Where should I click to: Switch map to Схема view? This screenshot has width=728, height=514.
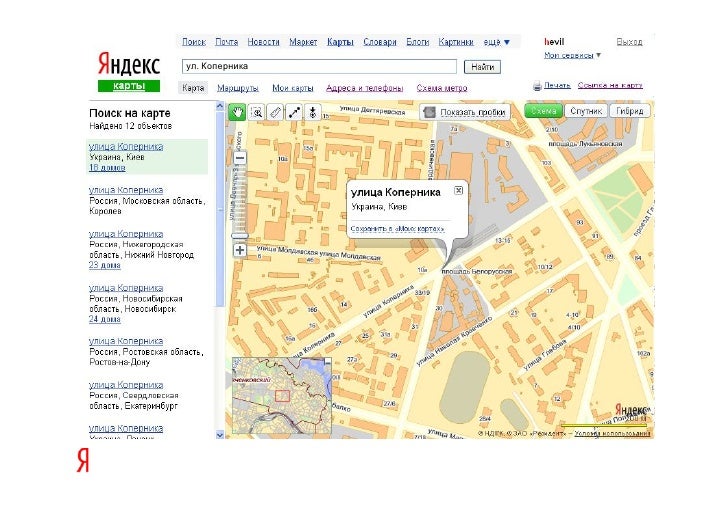point(543,111)
